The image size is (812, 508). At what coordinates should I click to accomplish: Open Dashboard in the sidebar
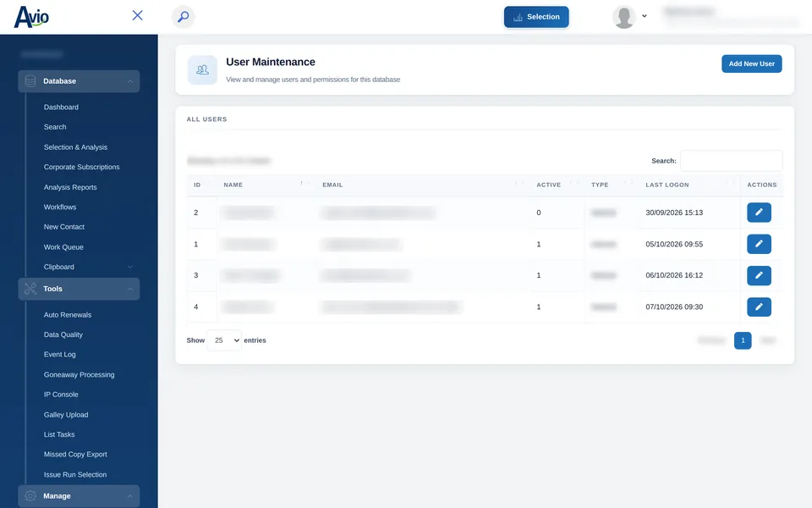pyautogui.click(x=61, y=108)
